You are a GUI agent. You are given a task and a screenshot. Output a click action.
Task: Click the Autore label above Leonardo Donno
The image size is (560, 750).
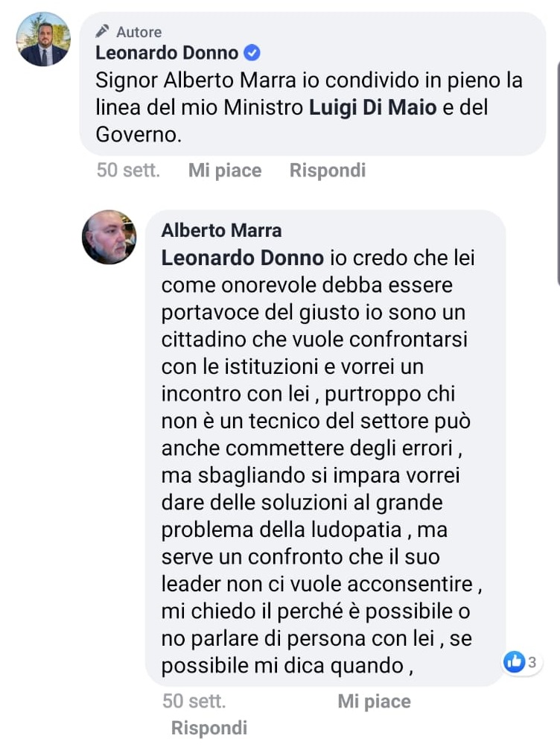click(139, 32)
